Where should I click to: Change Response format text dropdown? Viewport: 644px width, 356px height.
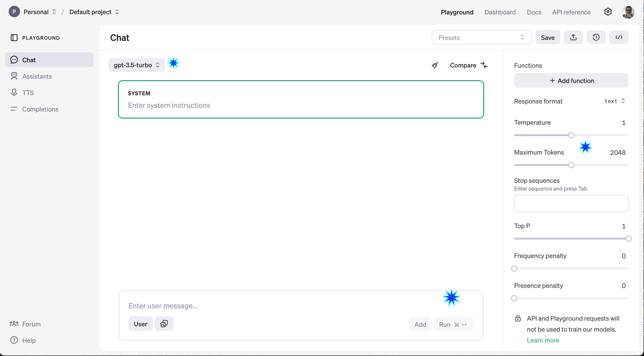tap(614, 101)
